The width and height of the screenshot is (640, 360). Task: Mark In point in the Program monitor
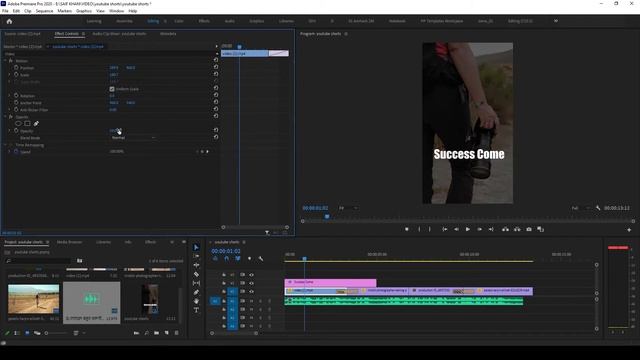pos(419,229)
